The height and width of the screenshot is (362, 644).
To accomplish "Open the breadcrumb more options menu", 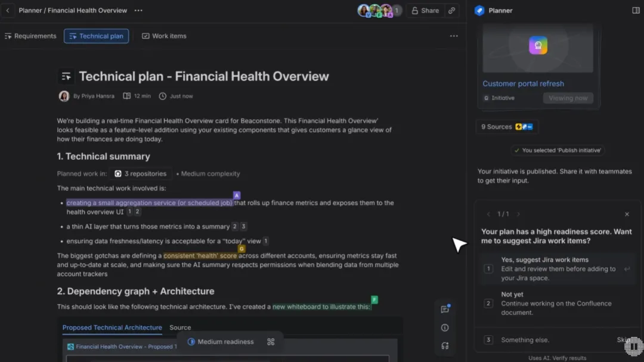I will coord(138,11).
